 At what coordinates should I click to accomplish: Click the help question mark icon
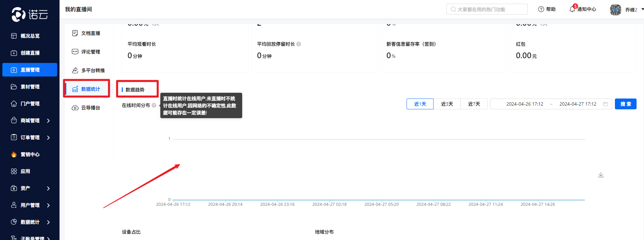click(x=541, y=9)
